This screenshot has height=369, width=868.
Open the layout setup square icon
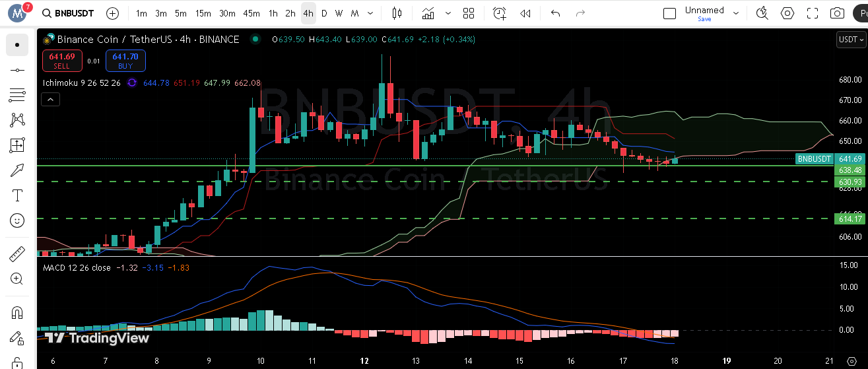[x=669, y=13]
